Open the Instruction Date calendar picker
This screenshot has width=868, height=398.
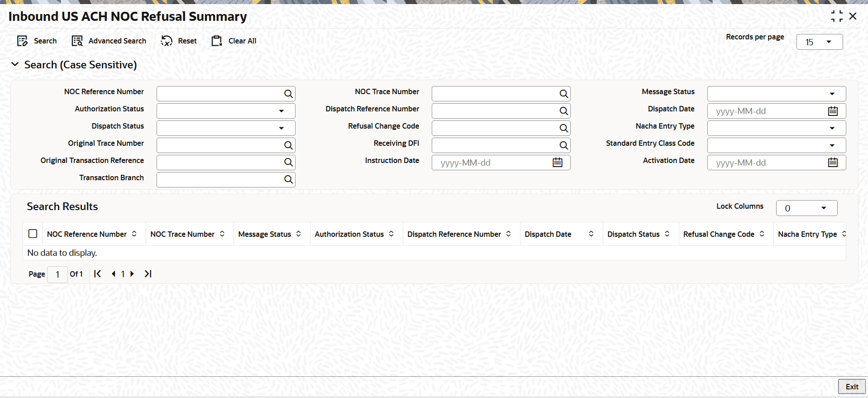(558, 163)
